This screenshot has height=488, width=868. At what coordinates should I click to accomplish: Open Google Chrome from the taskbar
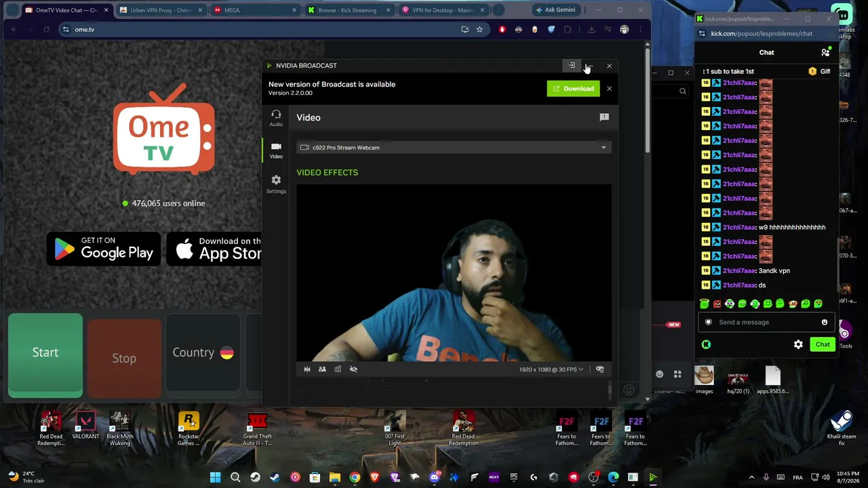355,477
